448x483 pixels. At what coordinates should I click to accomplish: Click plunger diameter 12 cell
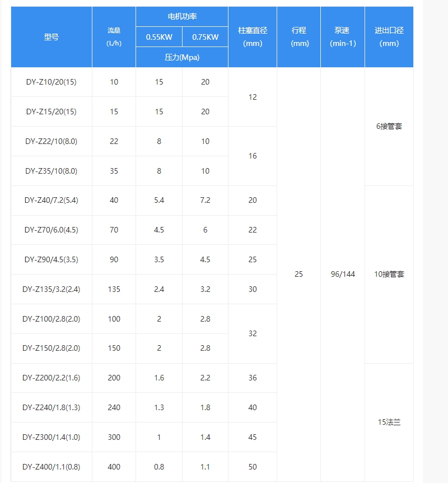(253, 97)
